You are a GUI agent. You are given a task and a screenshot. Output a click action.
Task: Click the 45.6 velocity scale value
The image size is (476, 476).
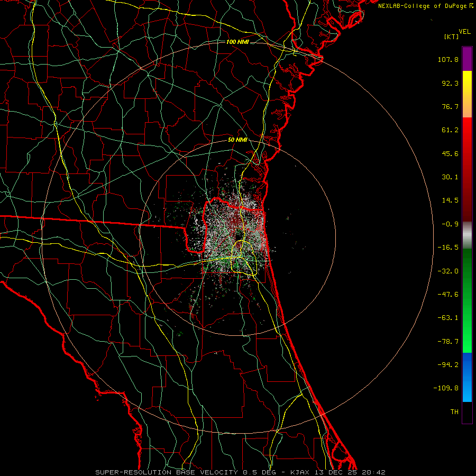[x=450, y=153]
